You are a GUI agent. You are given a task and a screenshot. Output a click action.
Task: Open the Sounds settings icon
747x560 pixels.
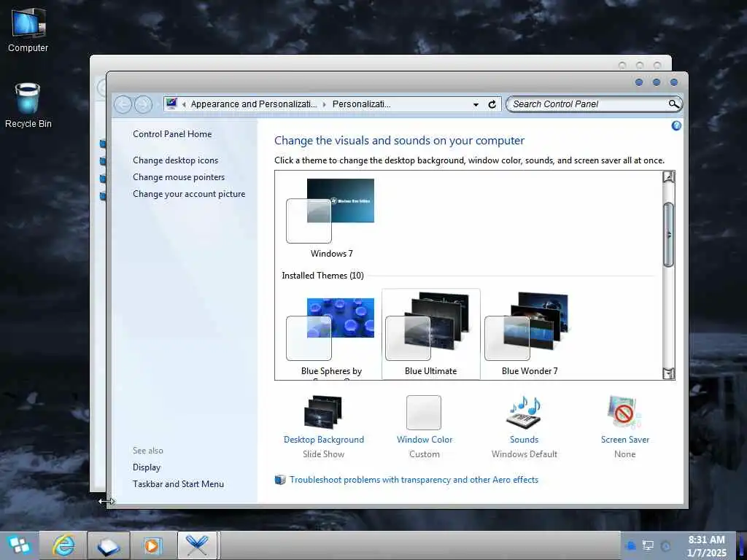524,413
